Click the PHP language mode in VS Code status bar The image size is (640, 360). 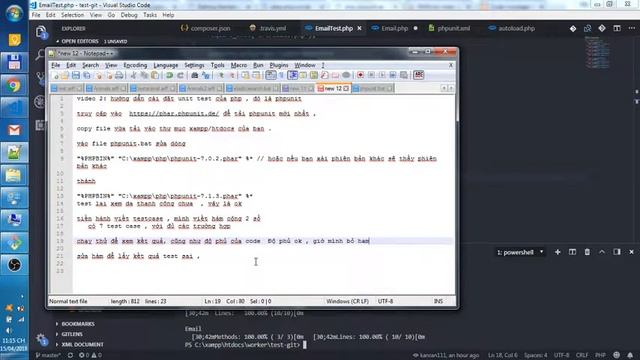coord(600,356)
